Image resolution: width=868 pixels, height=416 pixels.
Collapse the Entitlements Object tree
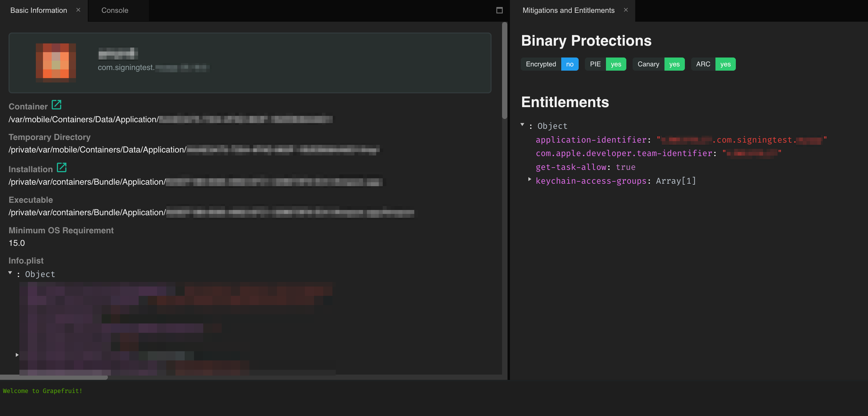pos(523,124)
